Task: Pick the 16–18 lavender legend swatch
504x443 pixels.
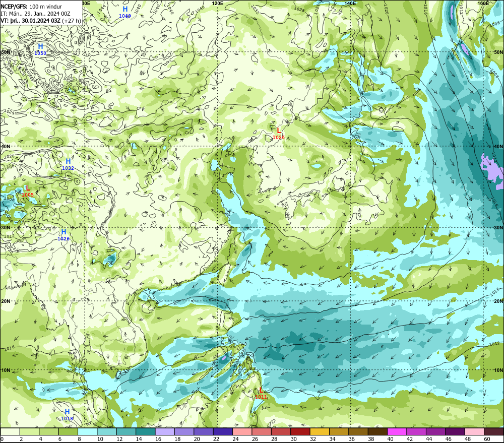Action: tap(165, 431)
